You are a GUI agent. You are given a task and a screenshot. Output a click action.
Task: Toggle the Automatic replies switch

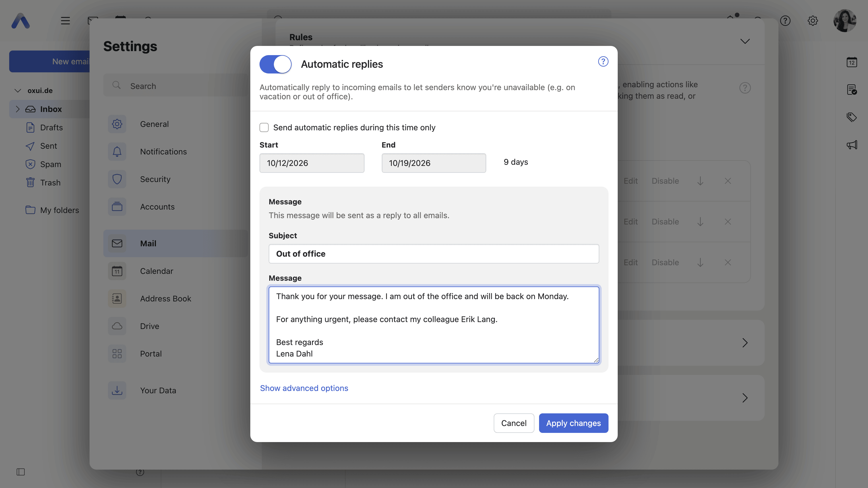click(275, 64)
